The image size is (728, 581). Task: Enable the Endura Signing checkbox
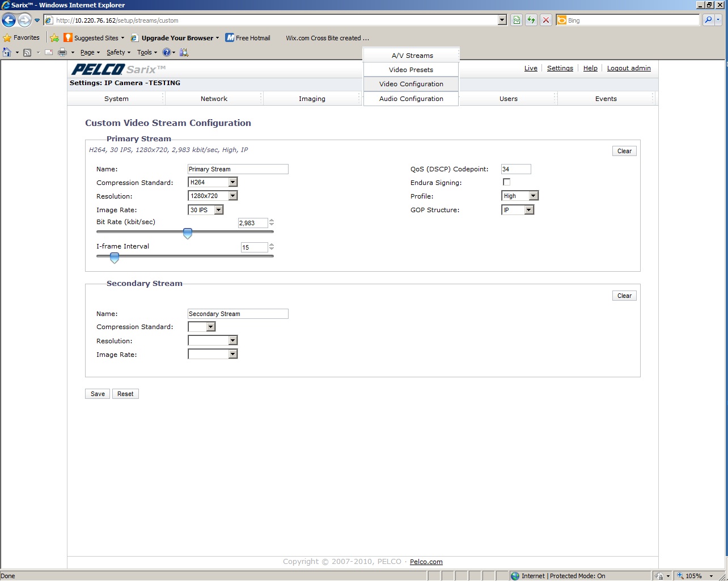(x=506, y=182)
